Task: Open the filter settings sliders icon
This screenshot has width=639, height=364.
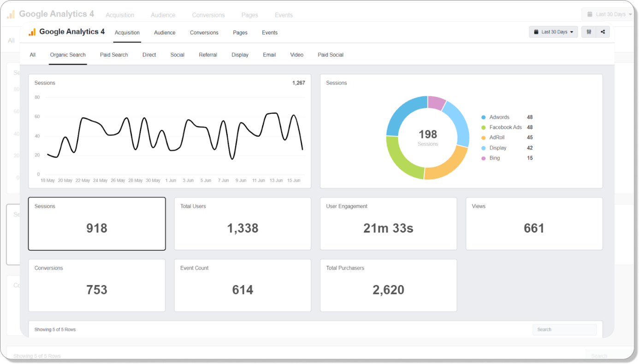Action: 589,32
